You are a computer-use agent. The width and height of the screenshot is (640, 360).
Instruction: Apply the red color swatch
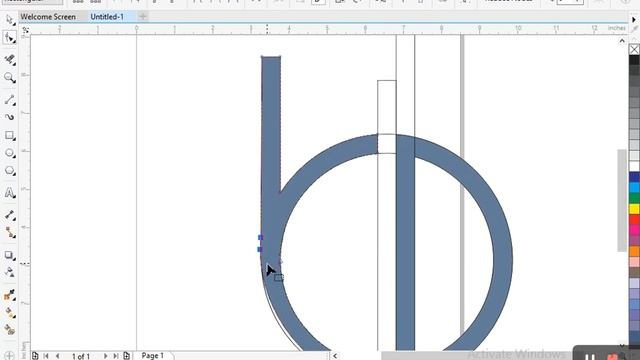[634, 219]
